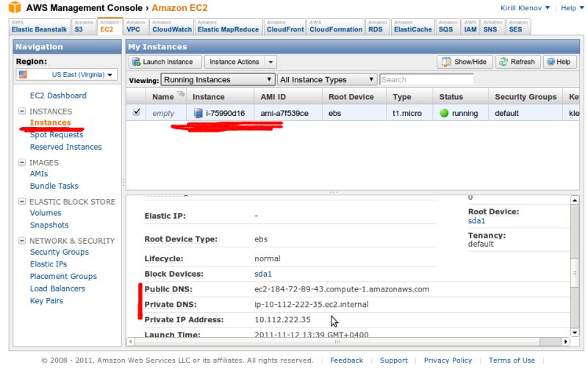The image size is (588, 370).
Task: Open the Help menu in header
Action: [573, 8]
